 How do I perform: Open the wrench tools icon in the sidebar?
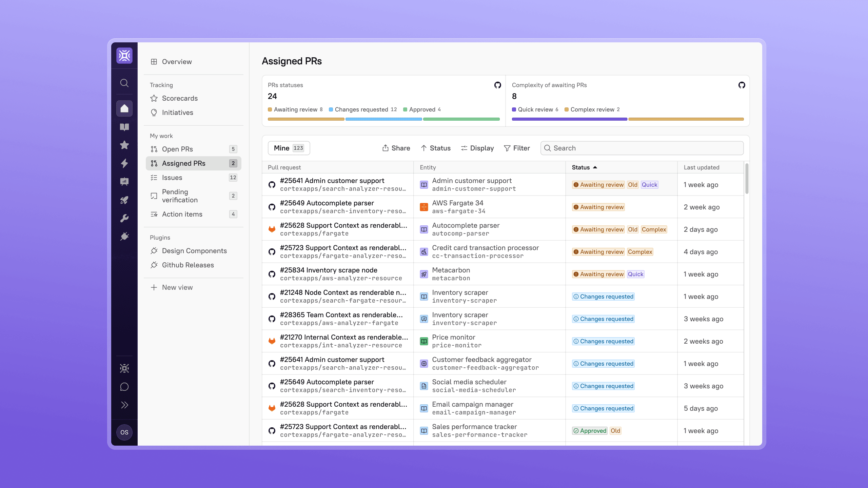coord(124,218)
